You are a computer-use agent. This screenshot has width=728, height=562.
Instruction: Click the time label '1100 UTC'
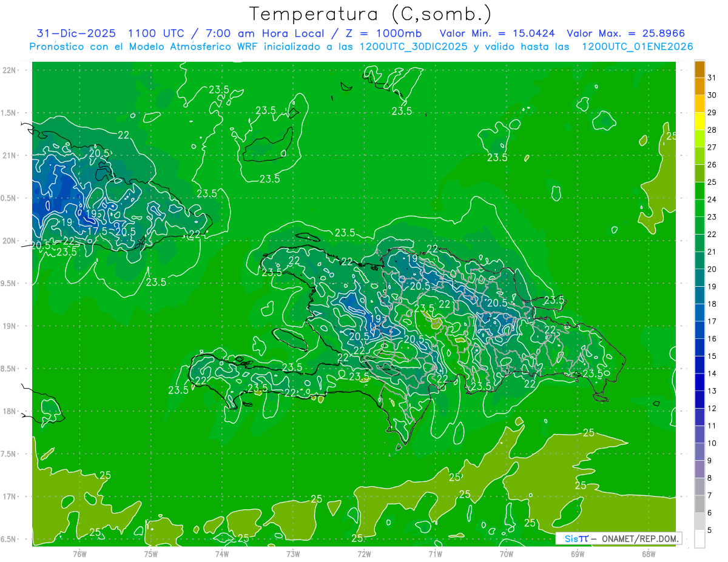click(157, 33)
